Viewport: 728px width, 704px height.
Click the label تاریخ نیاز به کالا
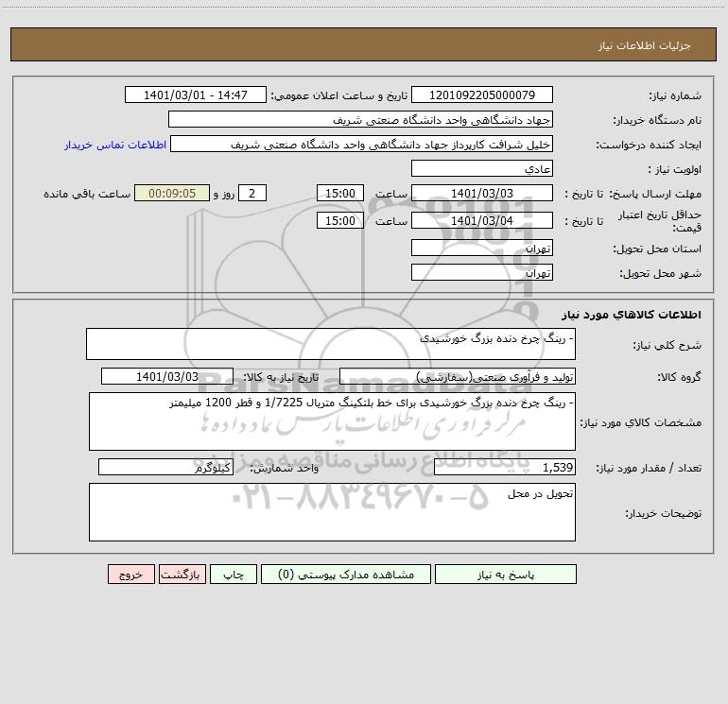click(281, 377)
